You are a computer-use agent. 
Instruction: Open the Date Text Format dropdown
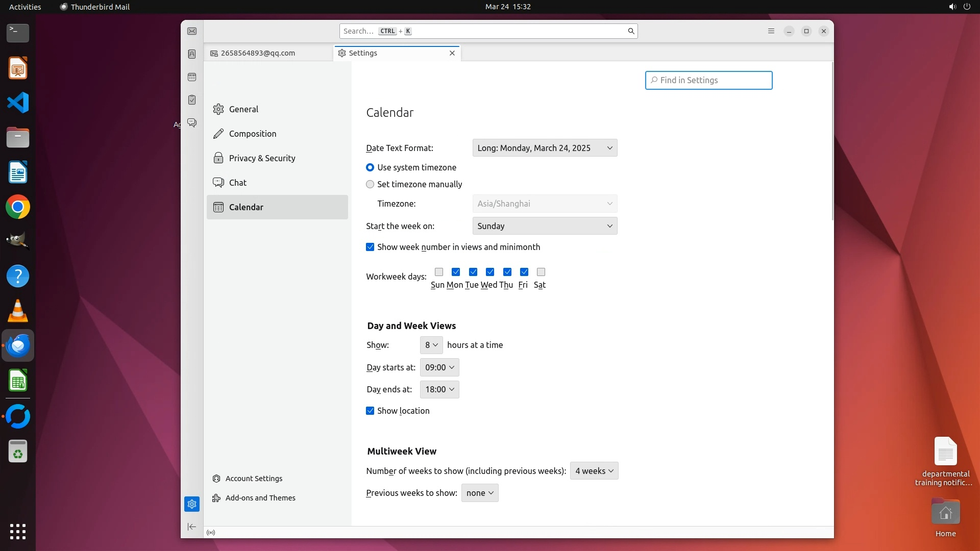click(x=545, y=148)
